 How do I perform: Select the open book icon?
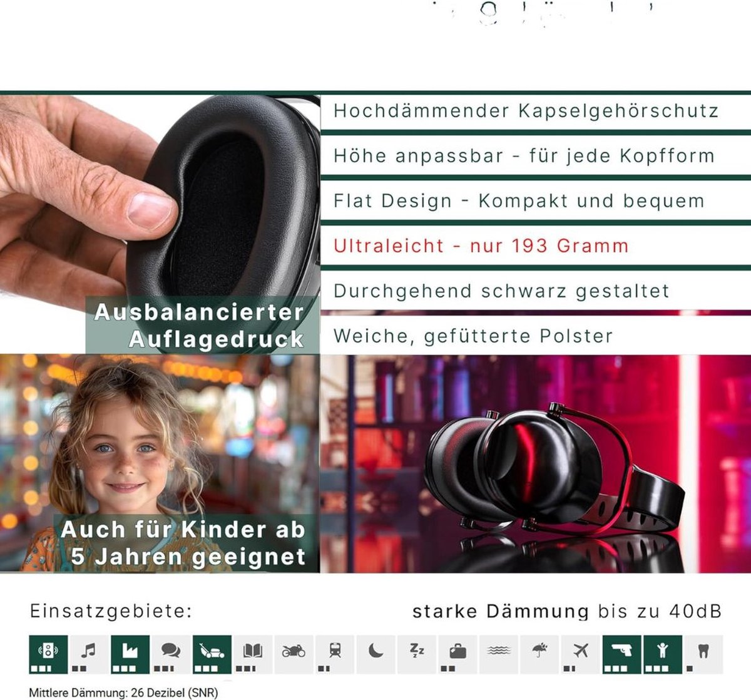coord(253,654)
